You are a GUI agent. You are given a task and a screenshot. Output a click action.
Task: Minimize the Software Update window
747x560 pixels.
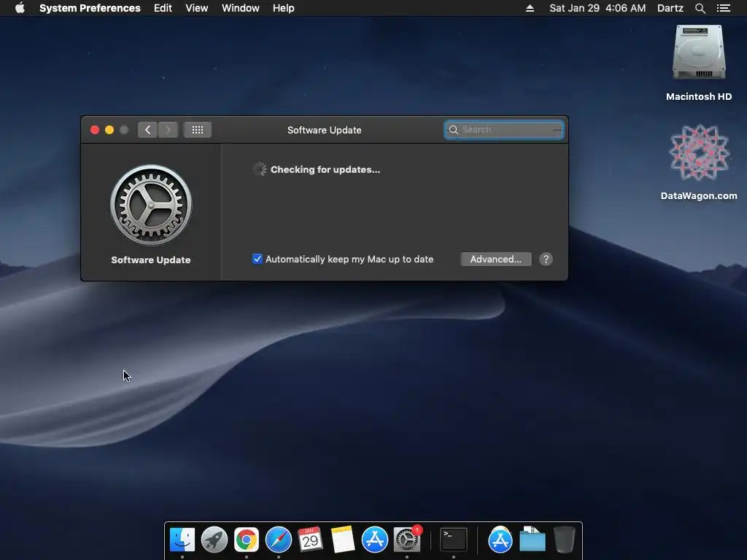(x=109, y=130)
